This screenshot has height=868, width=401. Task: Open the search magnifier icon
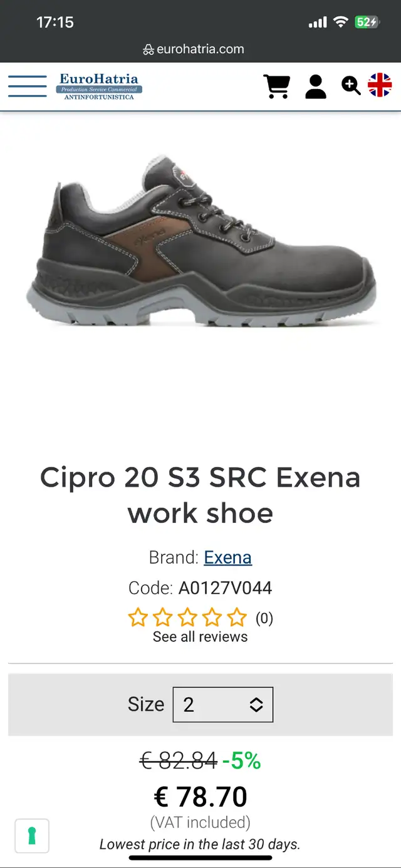tap(351, 86)
